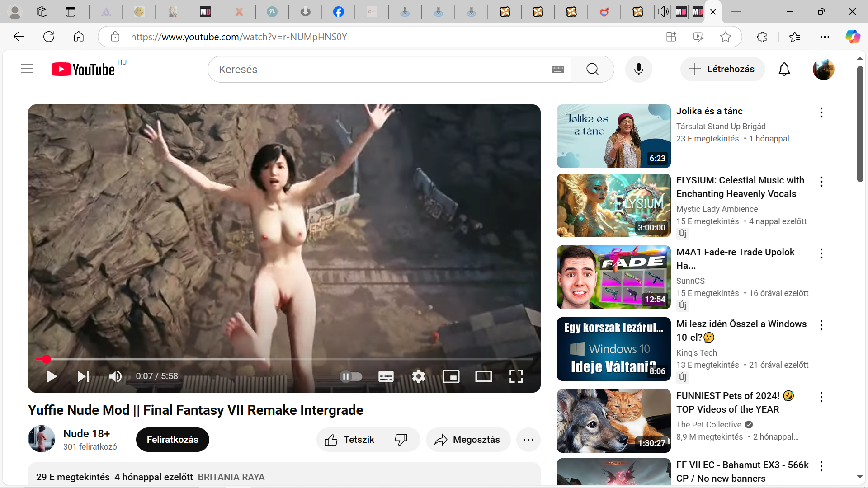Viewport: 868px width, 488px height.
Task: Switch to the red X icon tab
Action: [239, 12]
